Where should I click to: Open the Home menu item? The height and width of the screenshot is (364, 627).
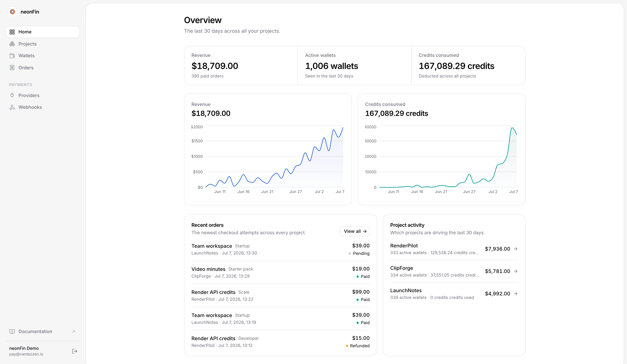click(43, 32)
